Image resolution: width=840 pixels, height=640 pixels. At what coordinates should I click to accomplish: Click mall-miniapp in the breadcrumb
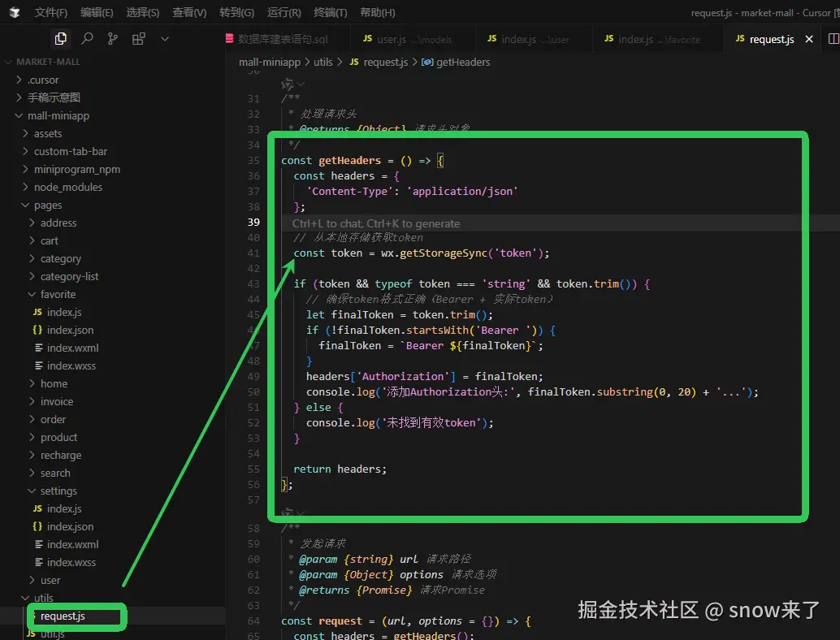[270, 62]
